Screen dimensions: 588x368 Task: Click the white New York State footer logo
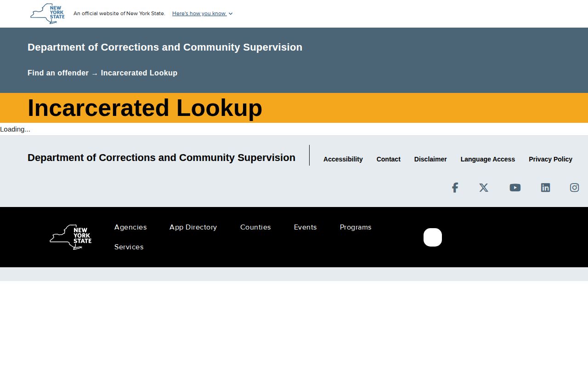pyautogui.click(x=71, y=237)
